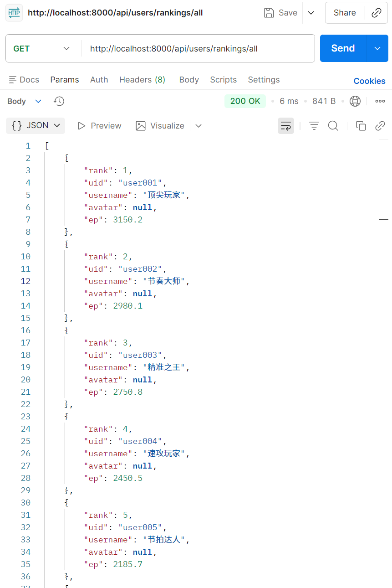Screen dimensions: 392x588
Task: Click the link icon beside copy
Action: (380, 126)
